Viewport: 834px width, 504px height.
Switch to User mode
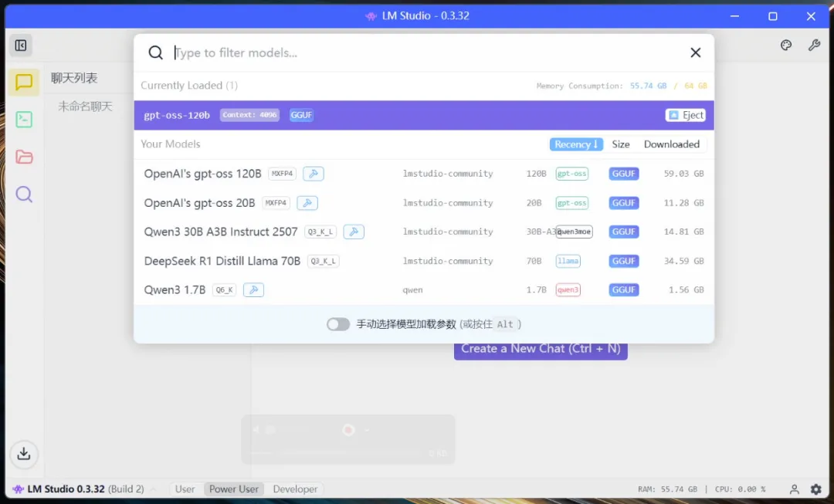(x=185, y=489)
